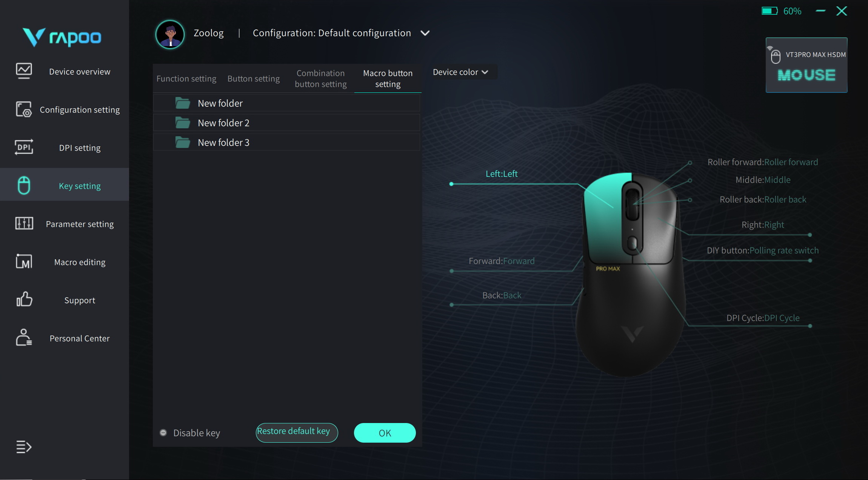Switch to the Function setting tab
This screenshot has width=868, height=480.
coord(186,78)
